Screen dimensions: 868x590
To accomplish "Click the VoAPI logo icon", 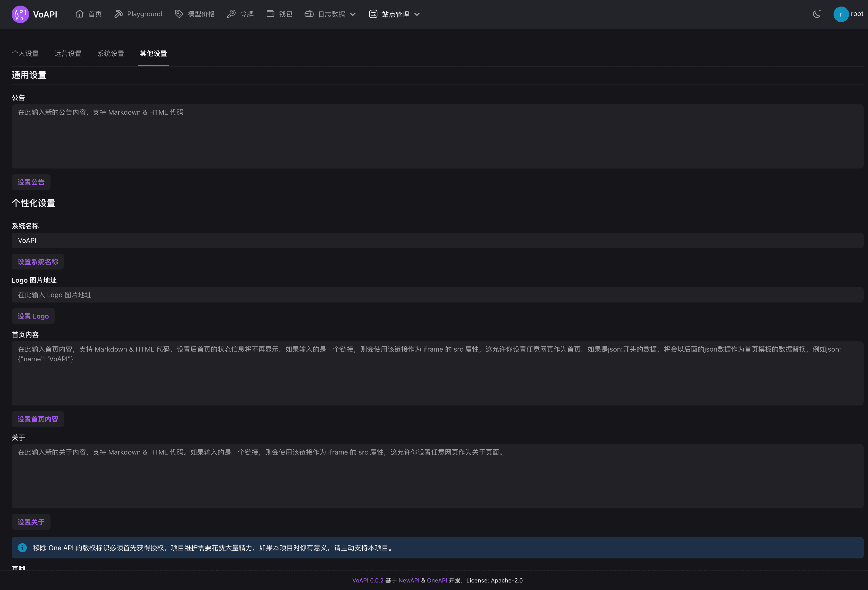I will pos(20,14).
